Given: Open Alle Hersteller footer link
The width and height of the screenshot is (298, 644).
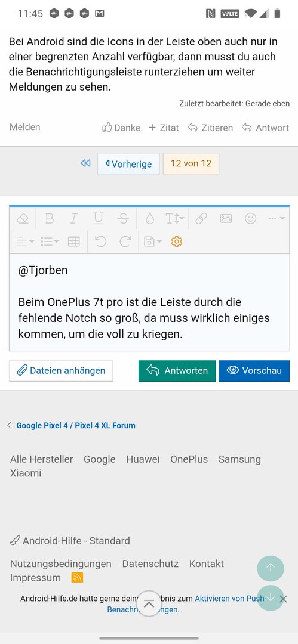Looking at the screenshot, I should [x=42, y=459].
